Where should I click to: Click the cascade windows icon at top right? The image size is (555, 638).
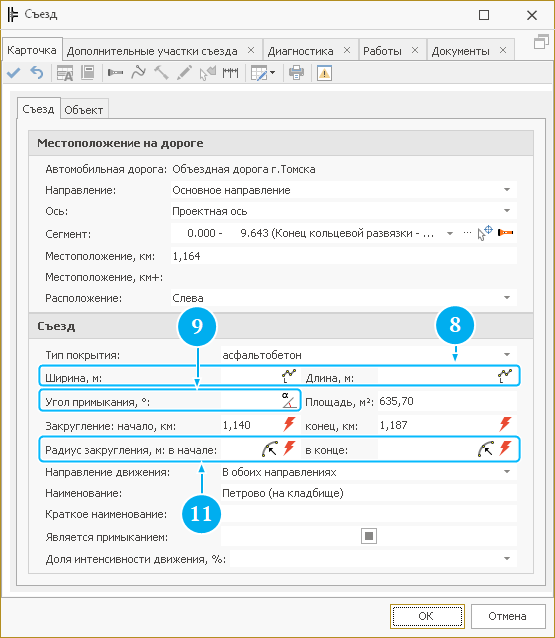[x=541, y=42]
